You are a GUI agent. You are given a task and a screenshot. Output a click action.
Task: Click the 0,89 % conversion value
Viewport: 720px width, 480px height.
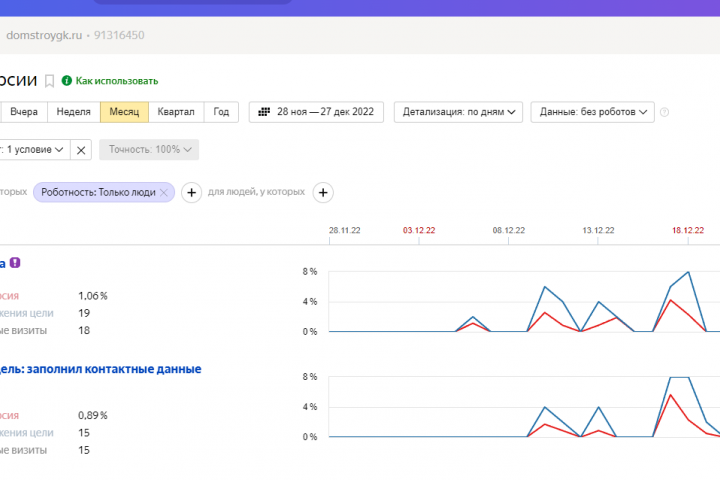click(93, 415)
